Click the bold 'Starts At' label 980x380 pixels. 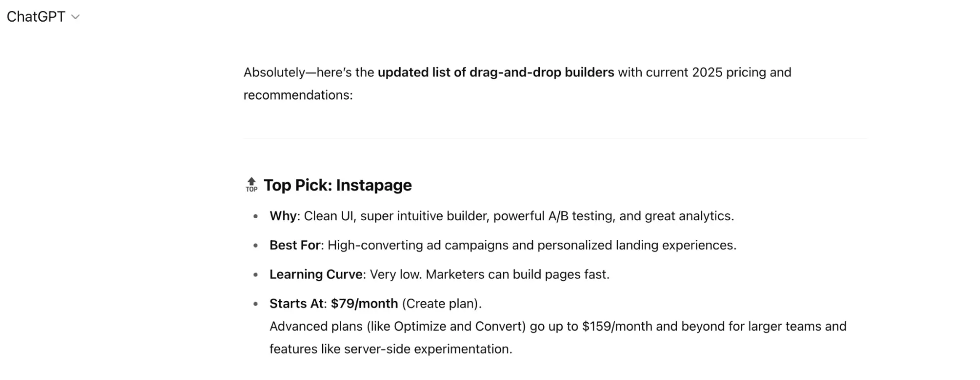296,304
